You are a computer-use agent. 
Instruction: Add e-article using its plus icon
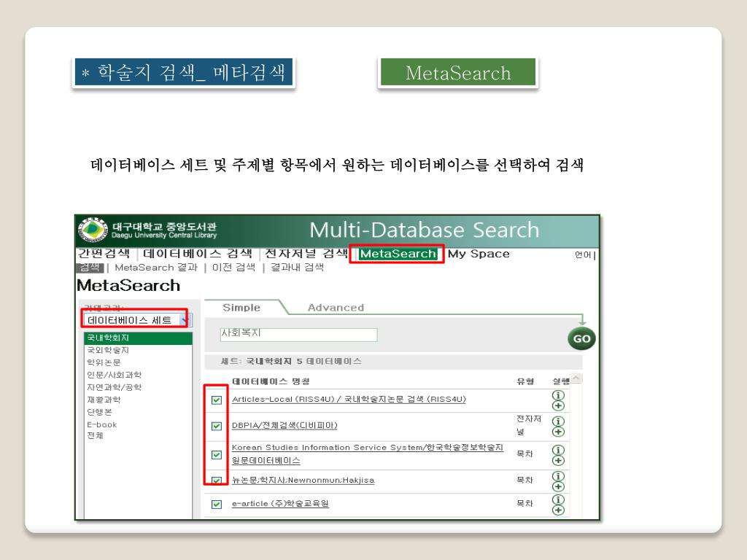click(x=558, y=510)
